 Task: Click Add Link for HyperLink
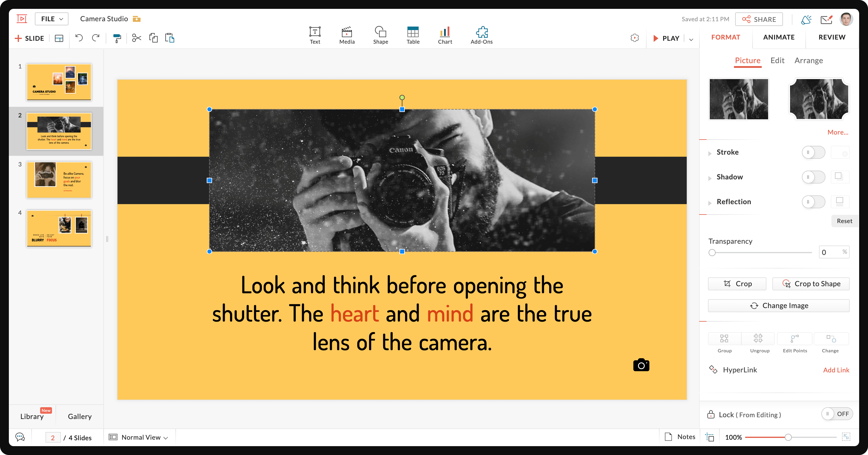(835, 369)
